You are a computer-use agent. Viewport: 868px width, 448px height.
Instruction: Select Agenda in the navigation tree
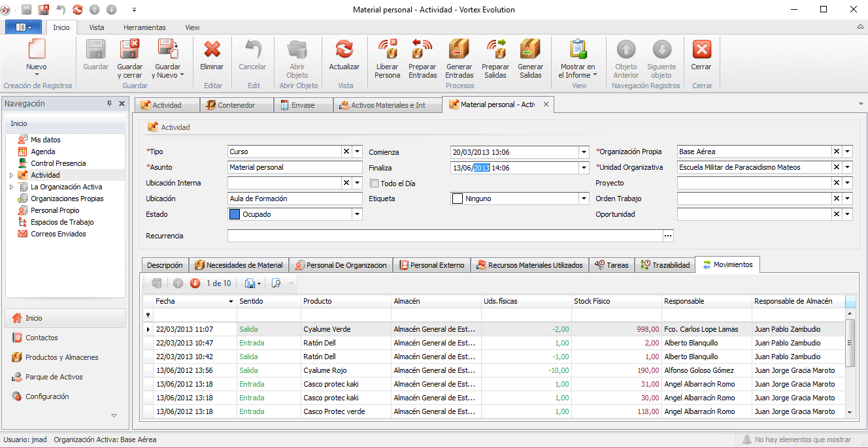43,152
